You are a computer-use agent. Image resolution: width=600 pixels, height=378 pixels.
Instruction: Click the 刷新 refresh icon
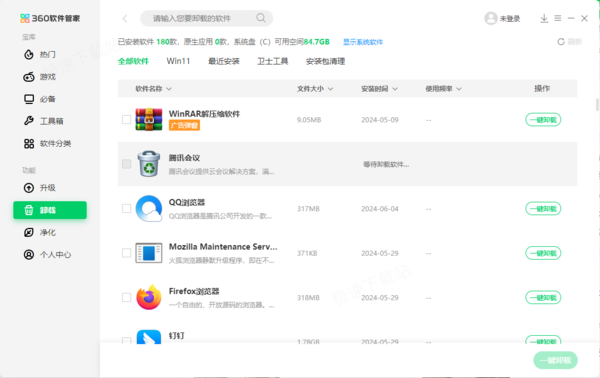[x=561, y=42]
